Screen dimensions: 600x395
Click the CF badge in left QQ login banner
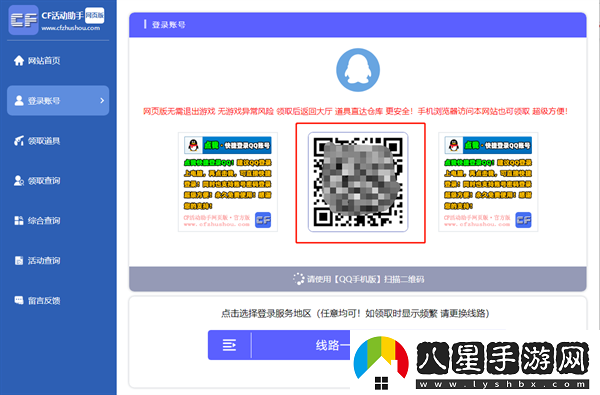(x=263, y=220)
